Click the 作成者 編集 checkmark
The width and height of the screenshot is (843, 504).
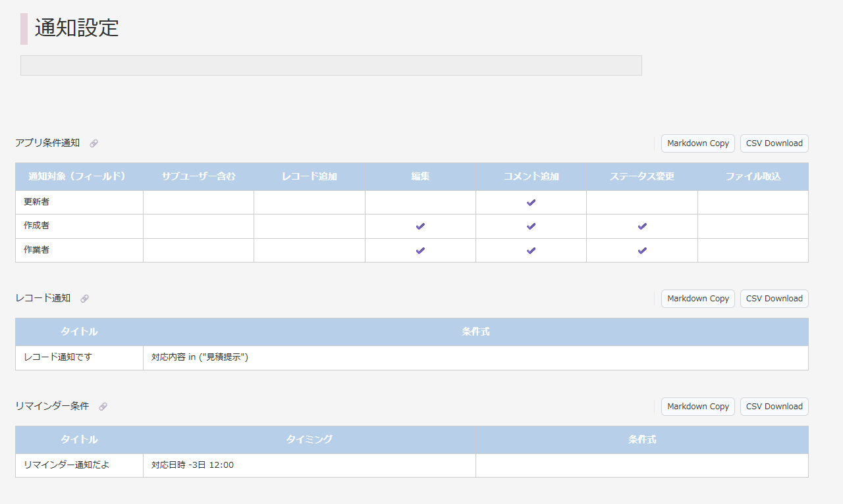(420, 226)
